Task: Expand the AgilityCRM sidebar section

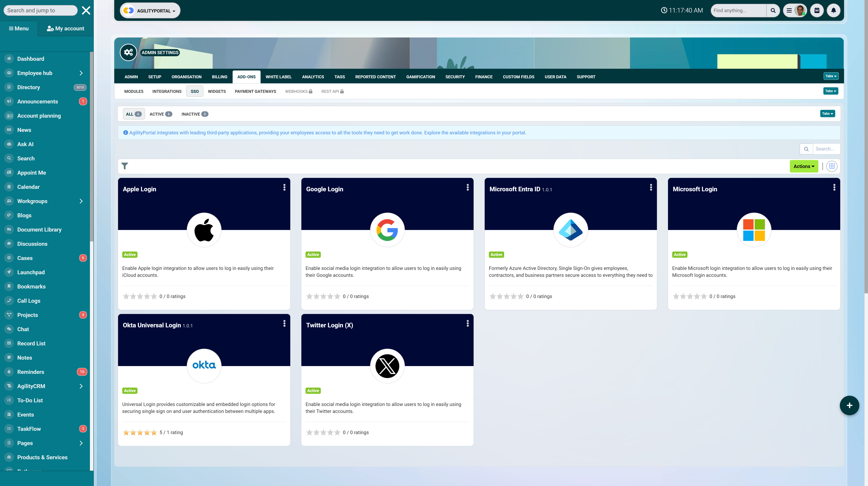Action: 81,386
